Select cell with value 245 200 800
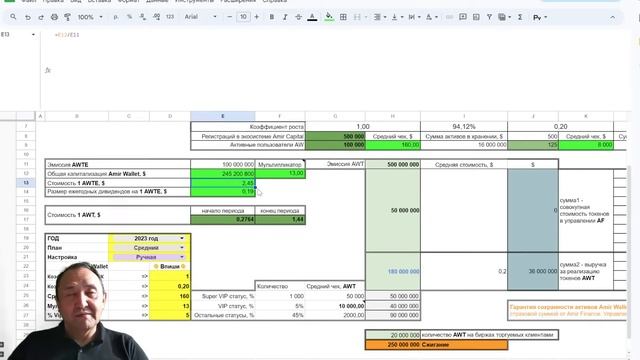 223,174
